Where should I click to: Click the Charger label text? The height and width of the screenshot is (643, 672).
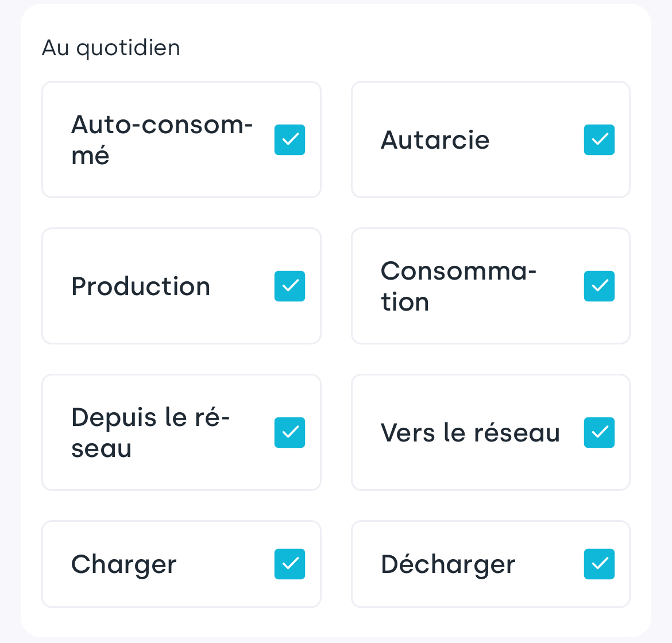[123, 564]
